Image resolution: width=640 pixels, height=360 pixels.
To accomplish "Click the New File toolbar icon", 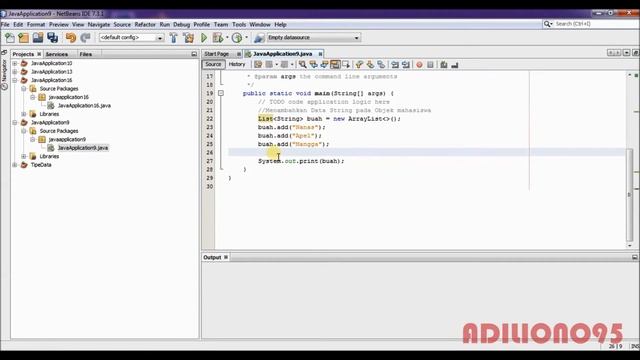I will tap(10, 38).
